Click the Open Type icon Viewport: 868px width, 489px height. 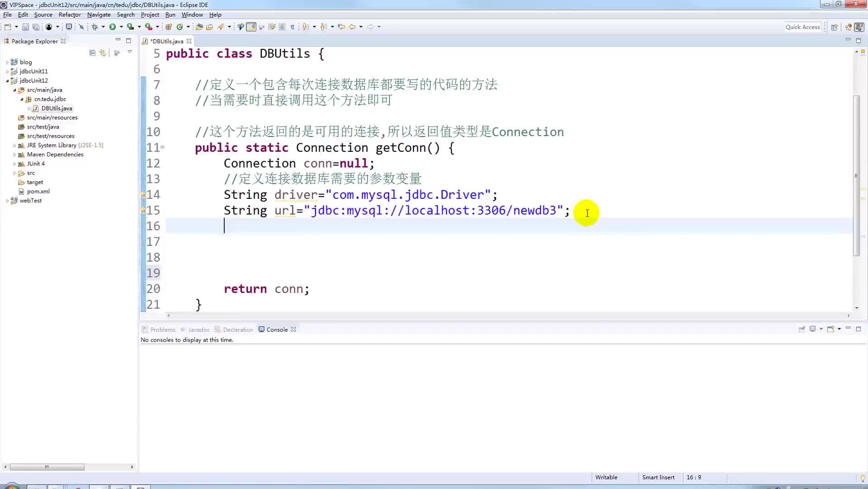(199, 27)
